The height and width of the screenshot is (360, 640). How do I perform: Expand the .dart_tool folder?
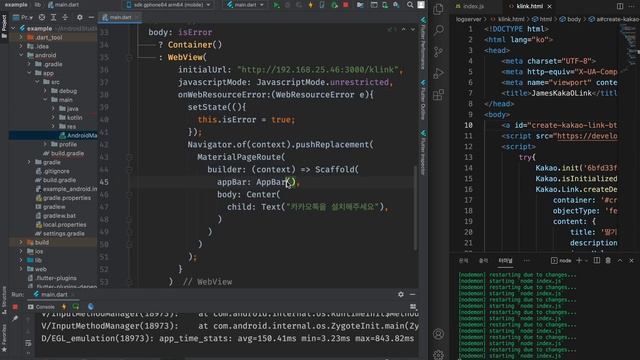click(x=21, y=37)
